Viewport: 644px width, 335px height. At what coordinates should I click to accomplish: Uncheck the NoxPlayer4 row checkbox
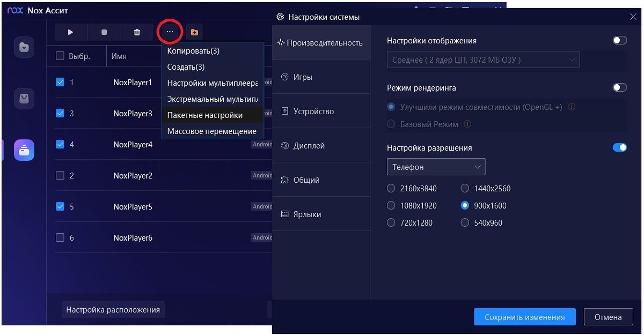(x=60, y=145)
